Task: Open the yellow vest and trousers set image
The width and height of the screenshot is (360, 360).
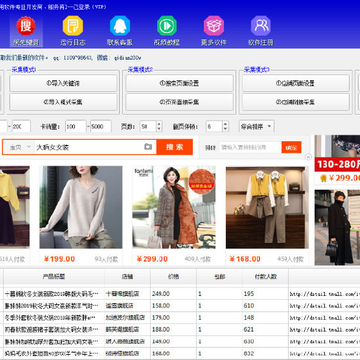Action: [x=267, y=207]
